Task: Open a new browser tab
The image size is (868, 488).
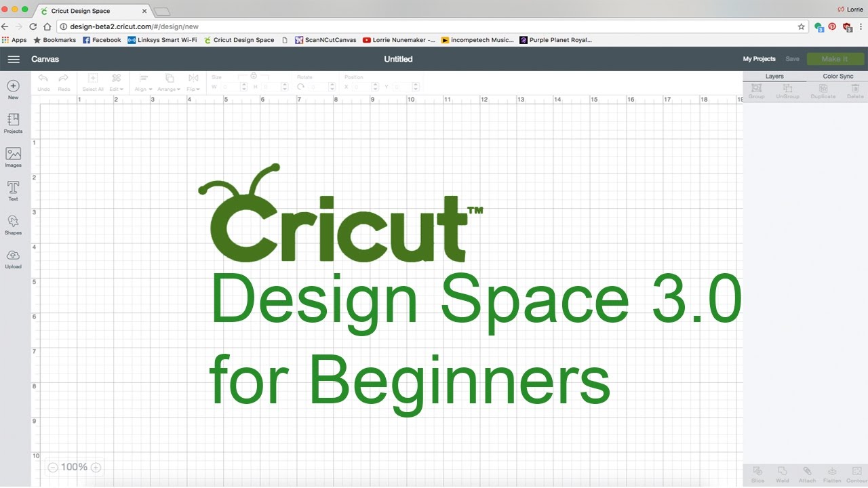Action: pyautogui.click(x=162, y=12)
